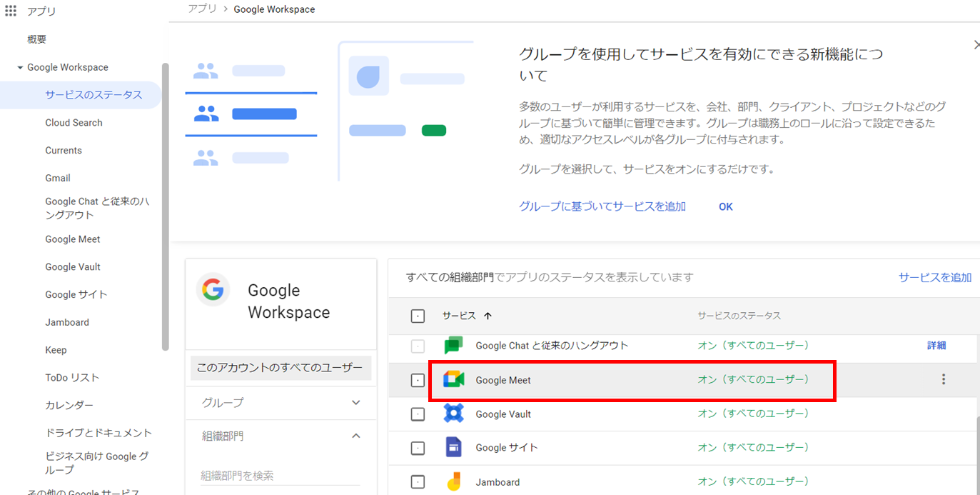Open Cloud Search in the sidebar
Viewport: 980px width, 495px height.
74,123
